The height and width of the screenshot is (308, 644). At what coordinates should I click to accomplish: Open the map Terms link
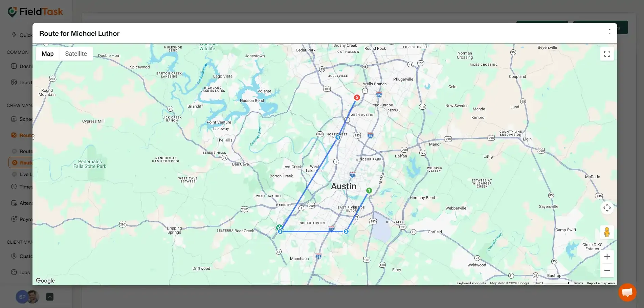point(578,283)
